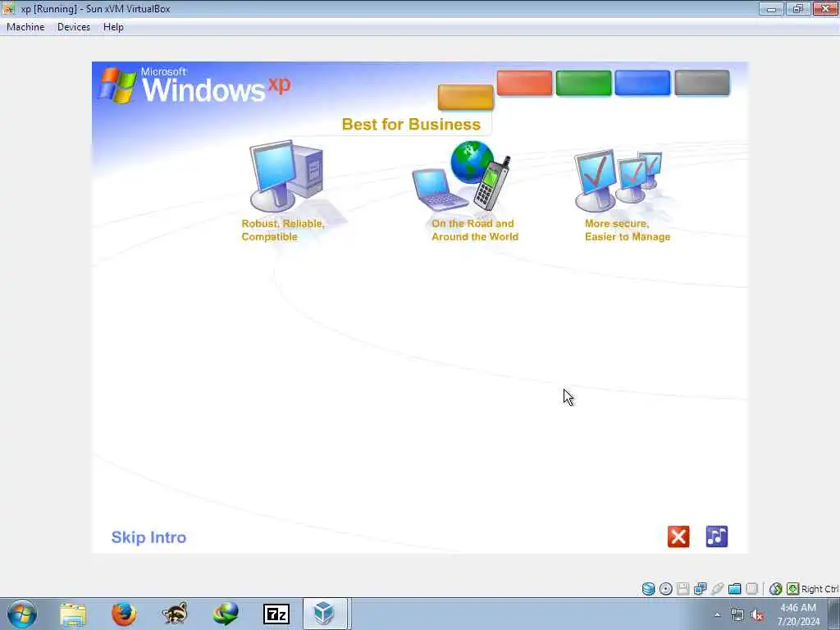
Task: Open the Windows Start menu orb
Action: coord(22,614)
